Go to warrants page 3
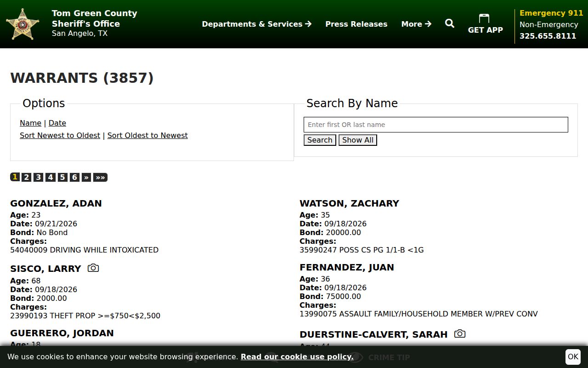588x368 pixels. click(39, 177)
